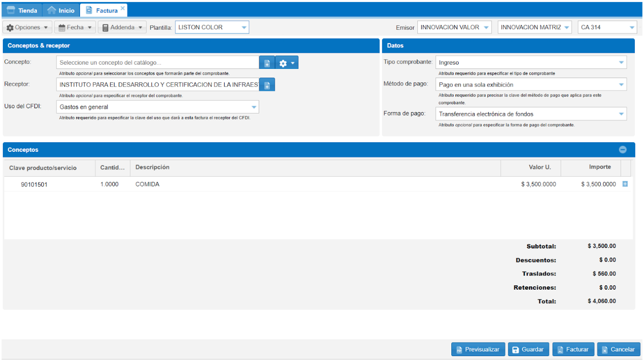Switch to the Tienda tab
644x360 pixels.
pyautogui.click(x=22, y=10)
